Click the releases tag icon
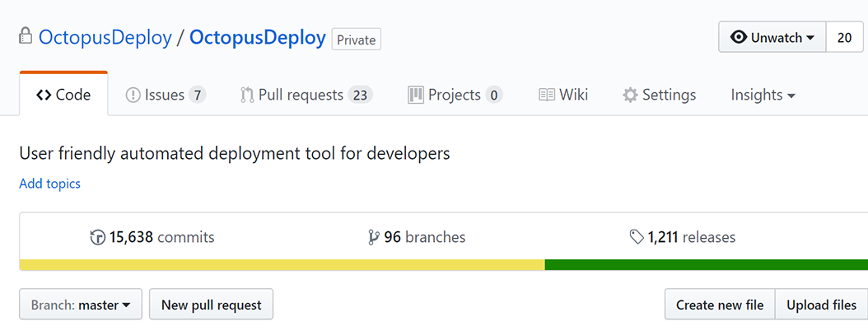Screen dimensions: 868x326 click(637, 238)
